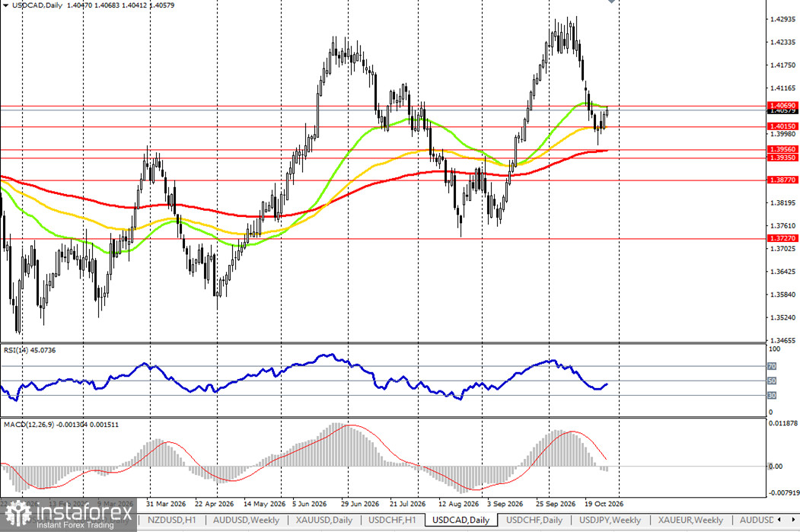Click the MACD(12,26,9) indicator label
Image resolution: width=800 pixels, height=532 pixels.
point(61,425)
